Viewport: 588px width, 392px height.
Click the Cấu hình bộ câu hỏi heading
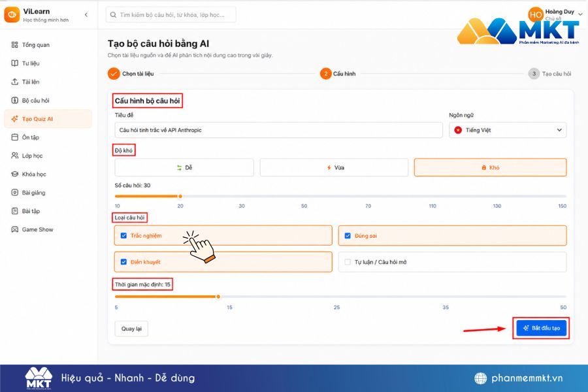point(148,101)
